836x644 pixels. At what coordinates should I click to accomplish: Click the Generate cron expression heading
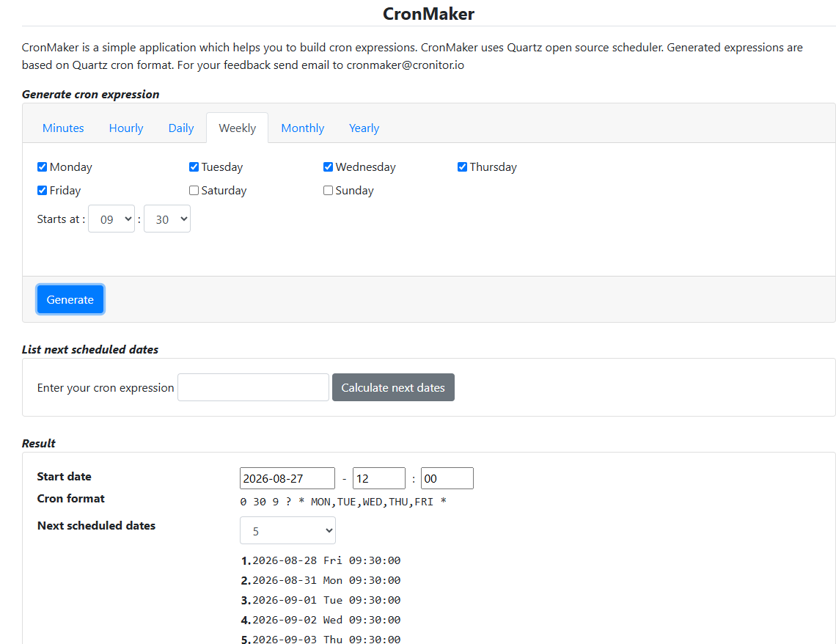(91, 95)
